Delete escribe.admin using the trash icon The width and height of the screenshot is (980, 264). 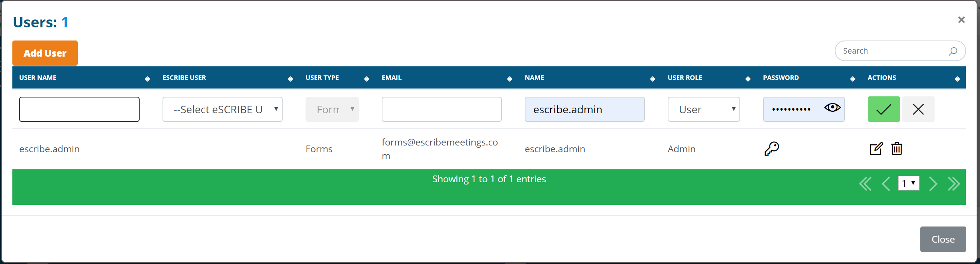tap(897, 148)
